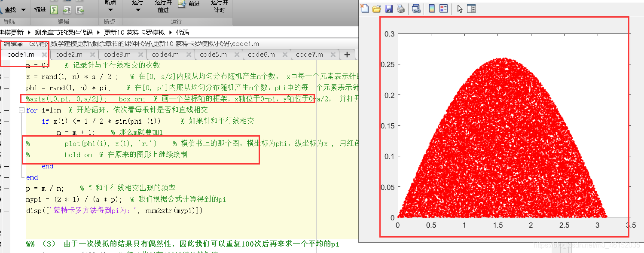This screenshot has height=253, width=644.
Task: Open the Property Inspector in figure toolbar
Action: [x=471, y=9]
